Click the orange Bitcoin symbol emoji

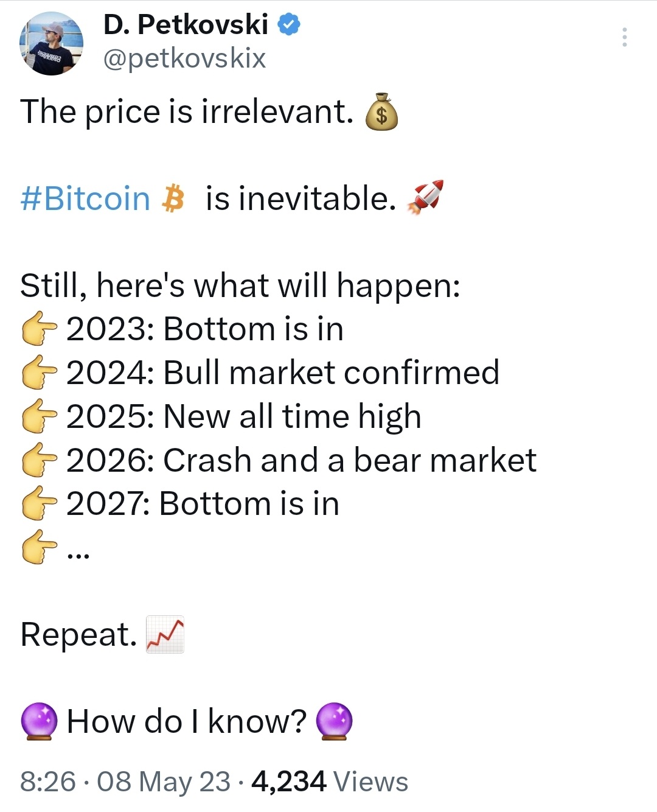click(x=173, y=199)
